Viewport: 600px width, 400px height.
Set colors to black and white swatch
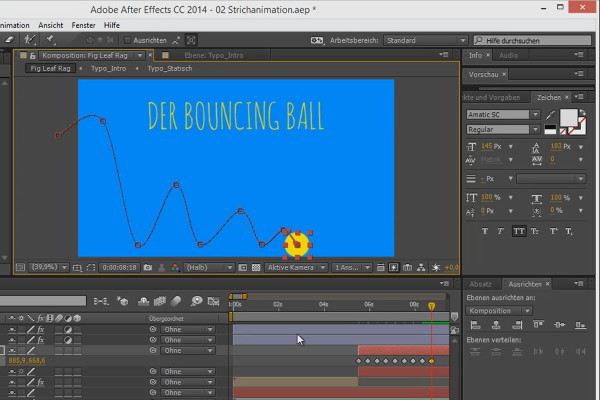click(x=550, y=129)
